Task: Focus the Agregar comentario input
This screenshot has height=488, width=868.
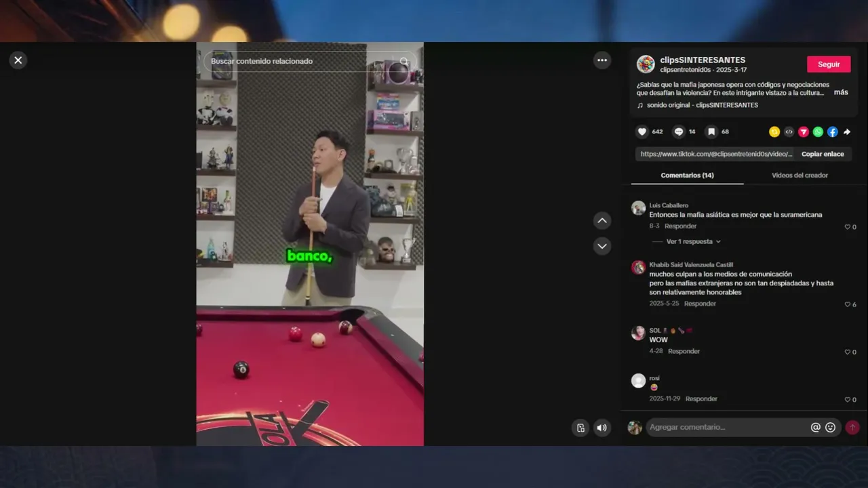Action: point(728,427)
